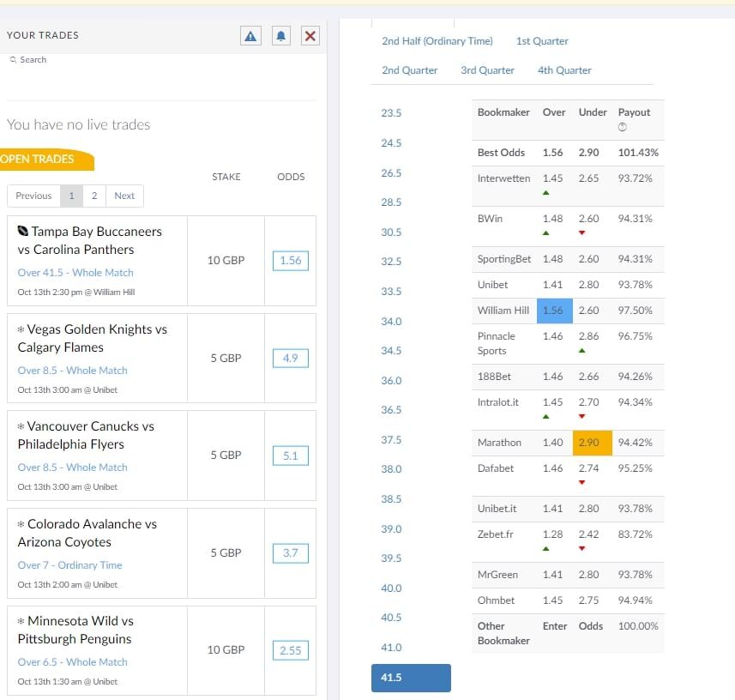This screenshot has width=735, height=700.
Task: Open the Over 41.5 - Whole Match link
Action: [75, 273]
